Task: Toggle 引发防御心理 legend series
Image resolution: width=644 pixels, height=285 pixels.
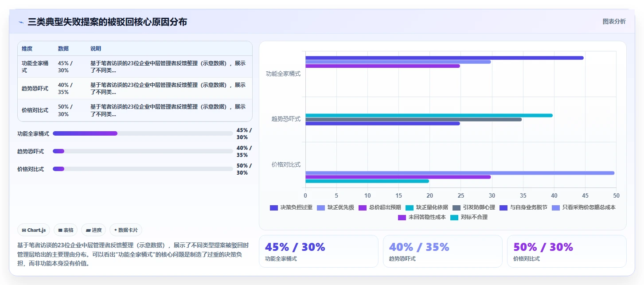Action: pyautogui.click(x=473, y=207)
